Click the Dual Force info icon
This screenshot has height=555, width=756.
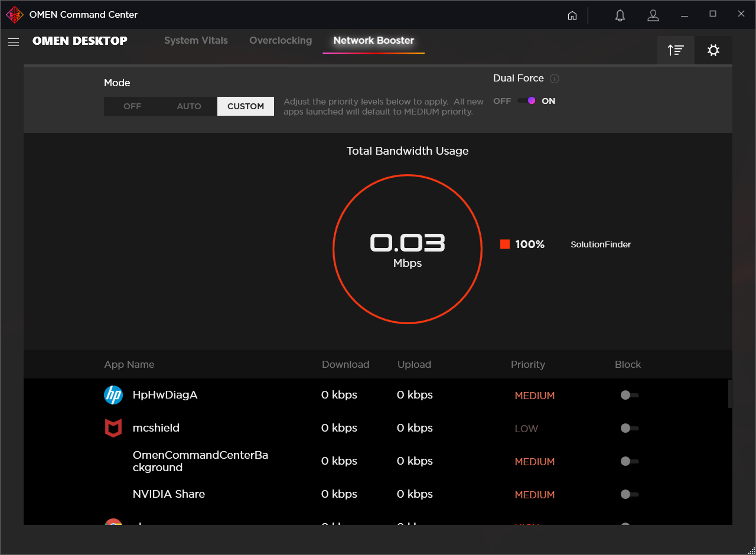(554, 79)
